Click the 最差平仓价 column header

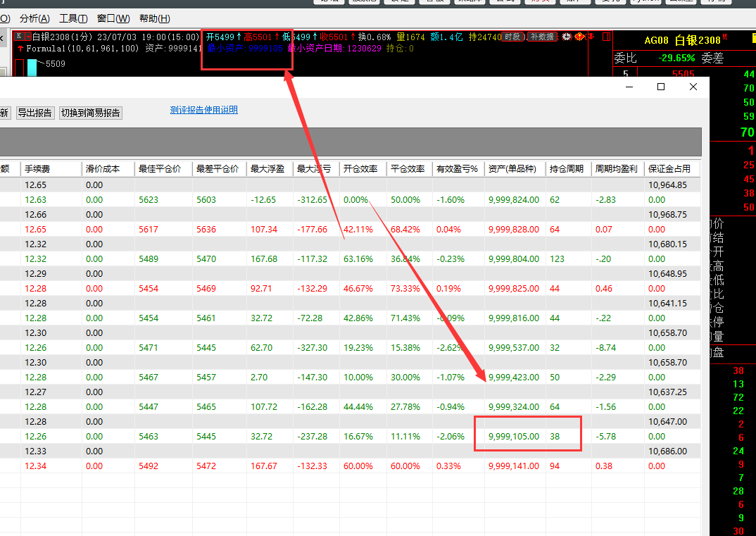pyautogui.click(x=220, y=169)
